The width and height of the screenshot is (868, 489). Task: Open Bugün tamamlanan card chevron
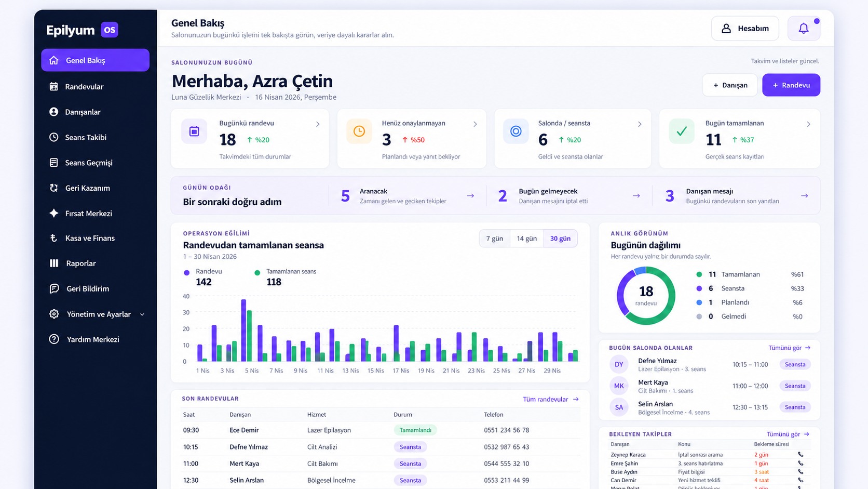[808, 124]
